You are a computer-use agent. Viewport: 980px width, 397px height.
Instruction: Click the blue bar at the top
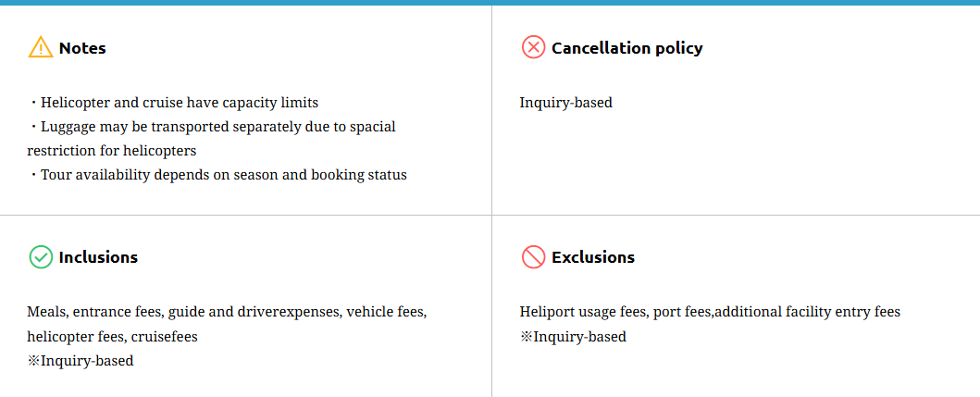[x=490, y=3]
